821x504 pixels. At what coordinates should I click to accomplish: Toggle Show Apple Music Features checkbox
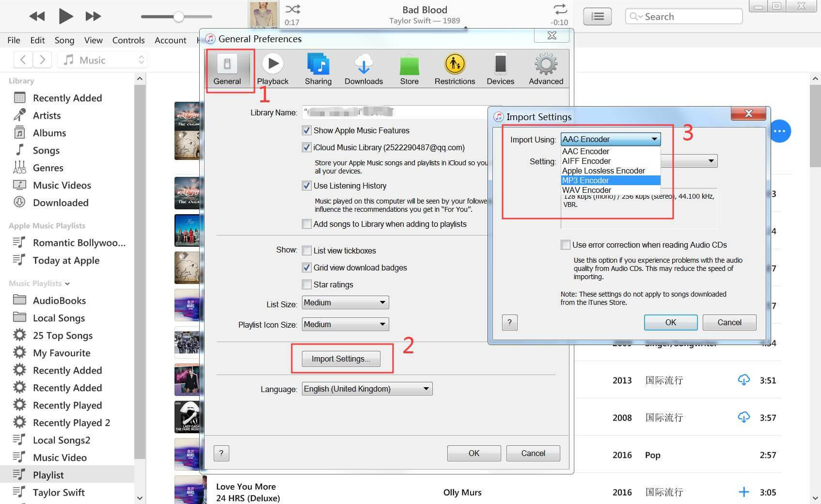pyautogui.click(x=306, y=130)
